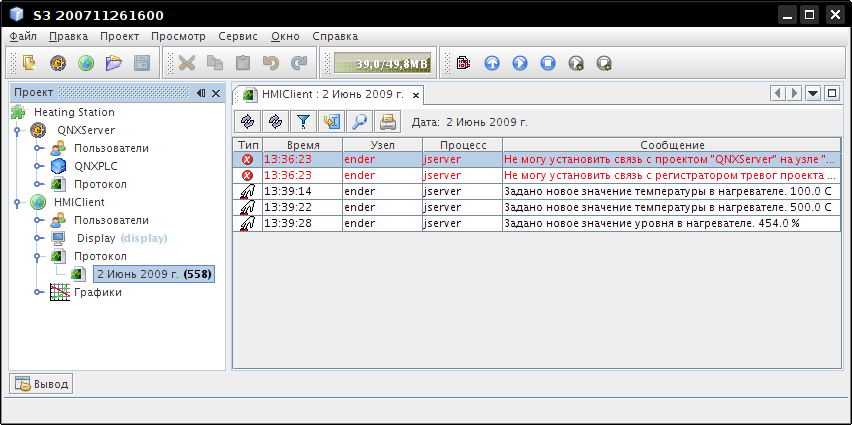Open project with the folder icon
This screenshot has height=425, width=852.
coord(114,63)
